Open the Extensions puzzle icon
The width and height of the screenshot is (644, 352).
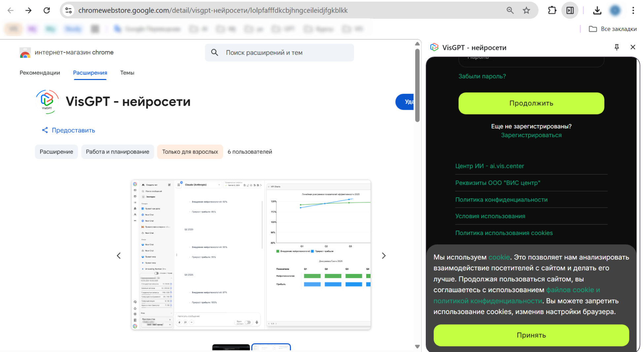click(x=552, y=11)
